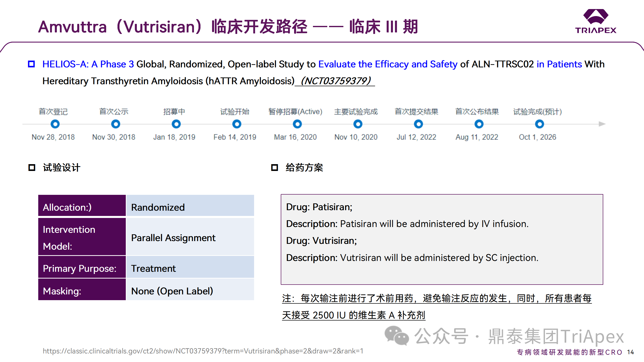Viewport: 644px width, 362px height.
Task: Click the timeline arrow at right end
Action: [601, 124]
